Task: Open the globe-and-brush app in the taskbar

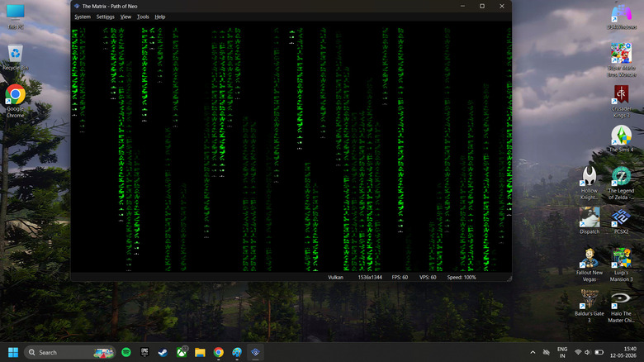Action: point(237,353)
